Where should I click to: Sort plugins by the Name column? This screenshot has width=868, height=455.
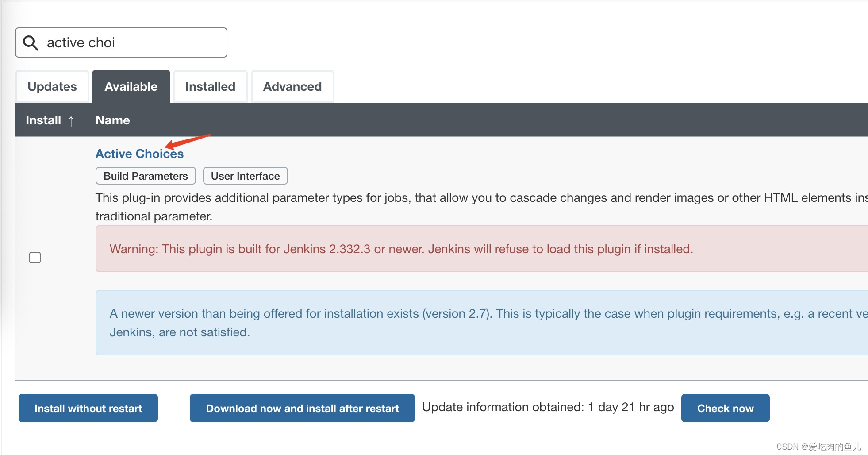(112, 120)
